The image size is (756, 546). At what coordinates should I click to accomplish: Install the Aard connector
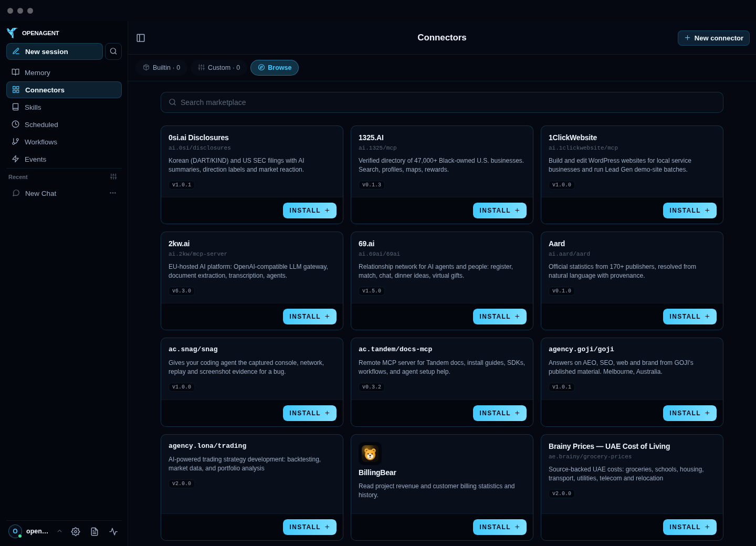(x=690, y=317)
